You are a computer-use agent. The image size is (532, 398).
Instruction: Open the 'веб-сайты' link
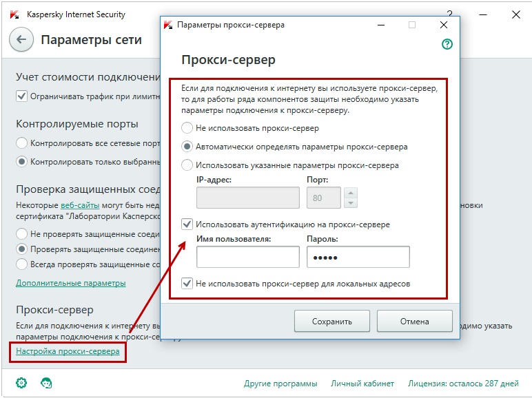coord(80,205)
